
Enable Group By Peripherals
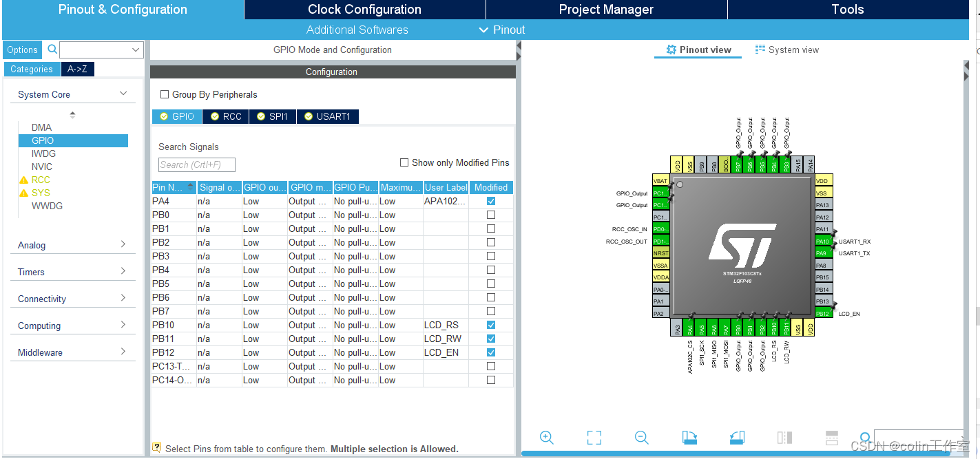(163, 94)
